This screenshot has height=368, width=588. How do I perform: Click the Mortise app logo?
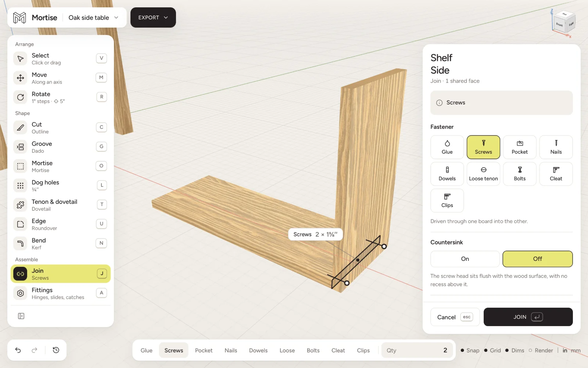point(19,18)
